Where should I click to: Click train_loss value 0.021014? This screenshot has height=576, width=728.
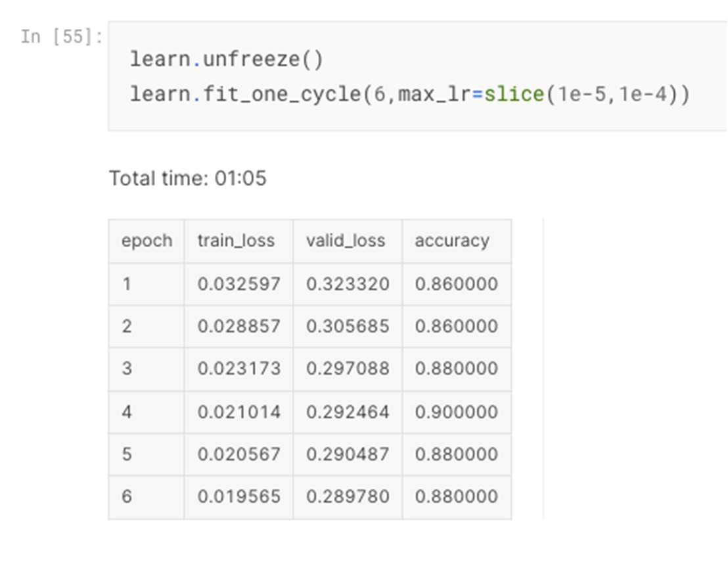[239, 412]
